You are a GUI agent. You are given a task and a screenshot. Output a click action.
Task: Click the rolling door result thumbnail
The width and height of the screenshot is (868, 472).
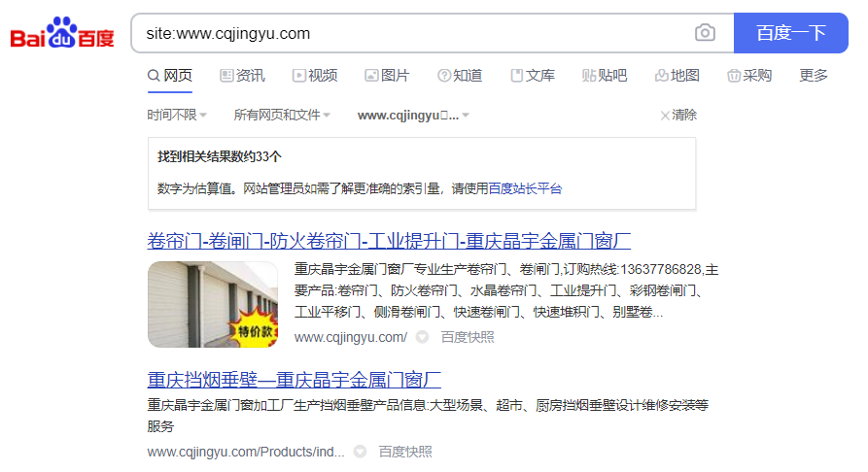tap(213, 304)
